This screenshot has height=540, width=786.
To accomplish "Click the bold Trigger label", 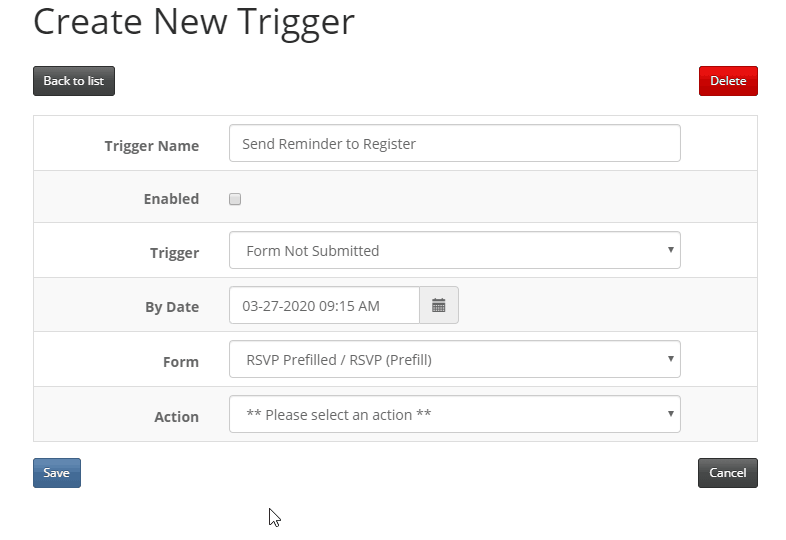I will 174,253.
